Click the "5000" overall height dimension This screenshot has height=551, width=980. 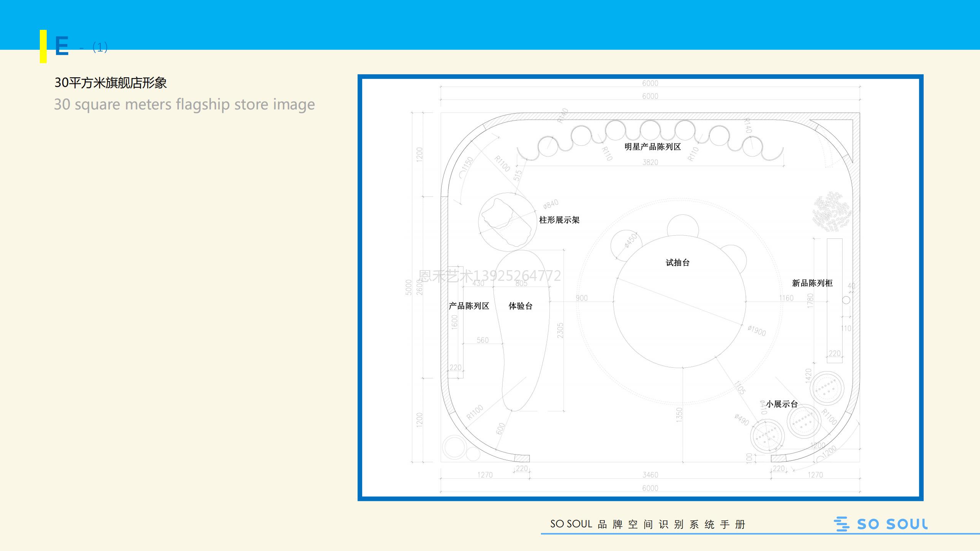pos(408,287)
